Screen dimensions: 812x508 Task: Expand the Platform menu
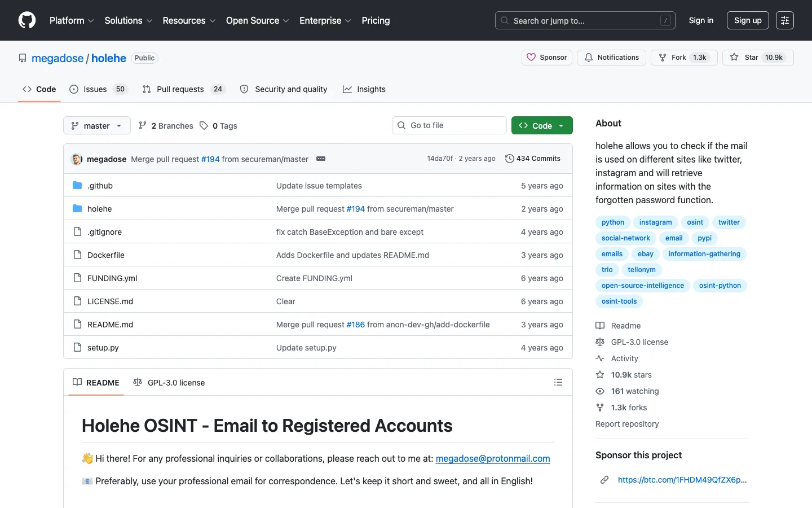tap(72, 20)
